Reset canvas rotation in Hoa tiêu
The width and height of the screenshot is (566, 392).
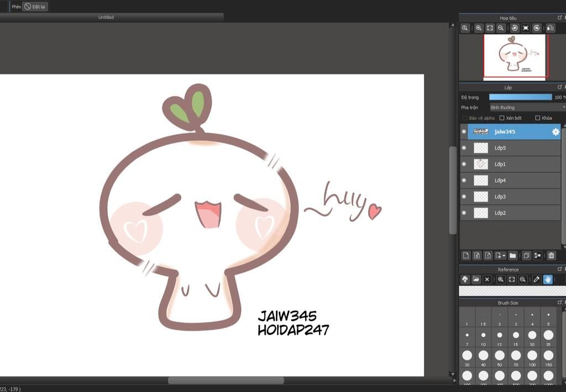[x=526, y=28]
